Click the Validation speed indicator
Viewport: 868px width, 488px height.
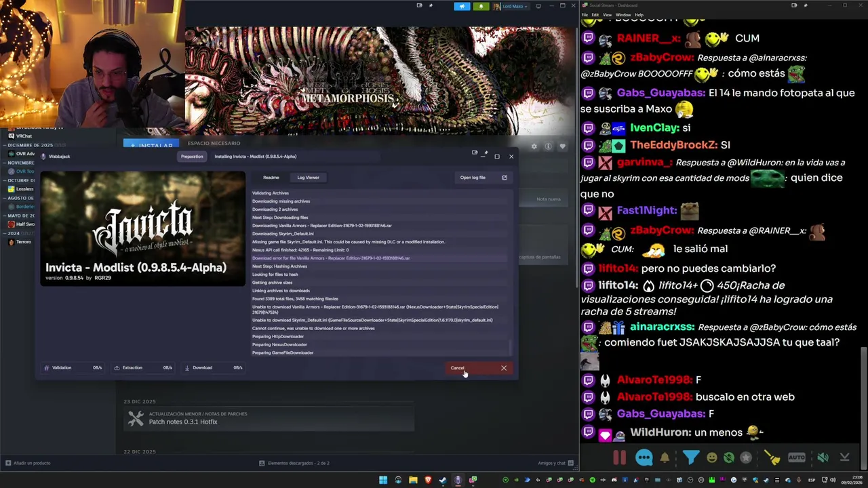coord(73,367)
